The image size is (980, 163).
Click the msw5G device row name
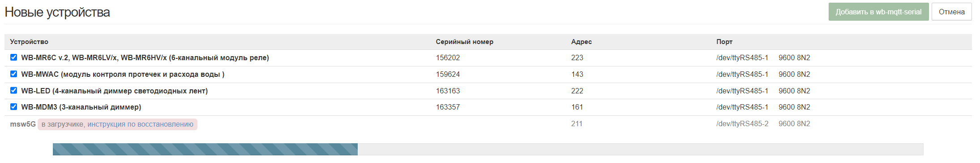(23, 124)
